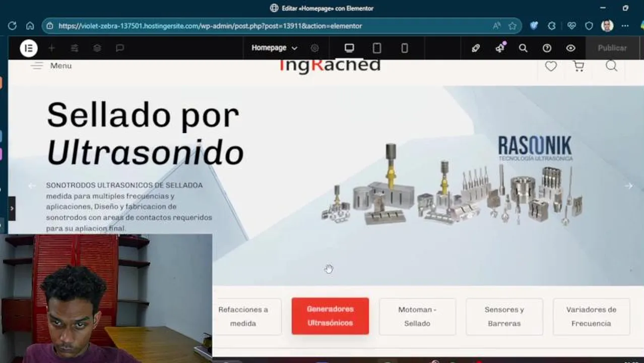This screenshot has height=363, width=644.
Task: Open the shopping cart icon
Action: tap(578, 66)
